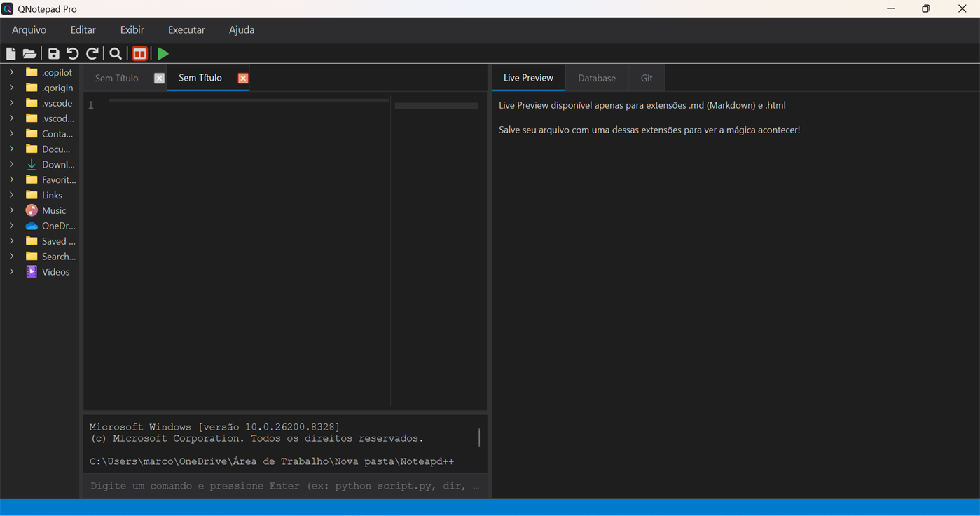This screenshot has height=516, width=980.
Task: Click the QNotepad Pro app icon
Action: coord(7,8)
